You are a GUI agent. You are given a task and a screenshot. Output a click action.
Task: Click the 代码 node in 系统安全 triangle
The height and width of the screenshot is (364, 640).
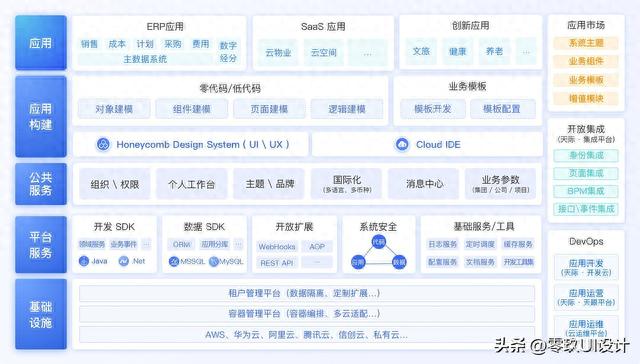coord(378,242)
